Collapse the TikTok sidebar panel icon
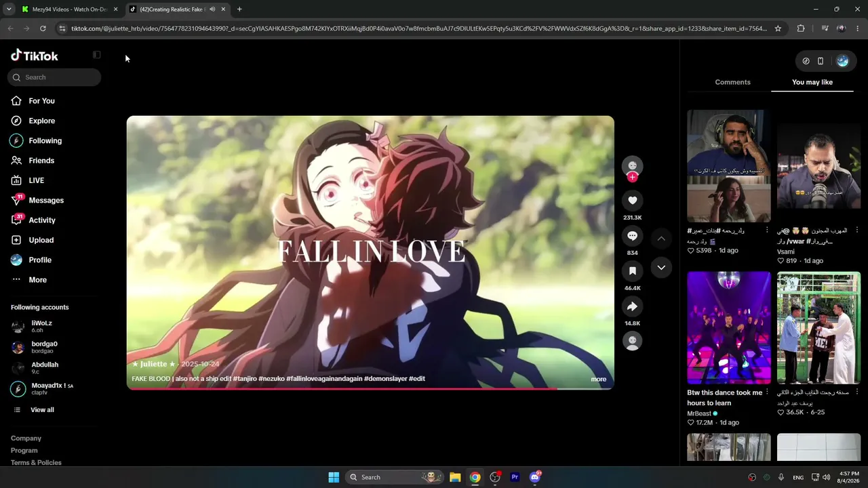This screenshot has width=868, height=488. point(96,55)
